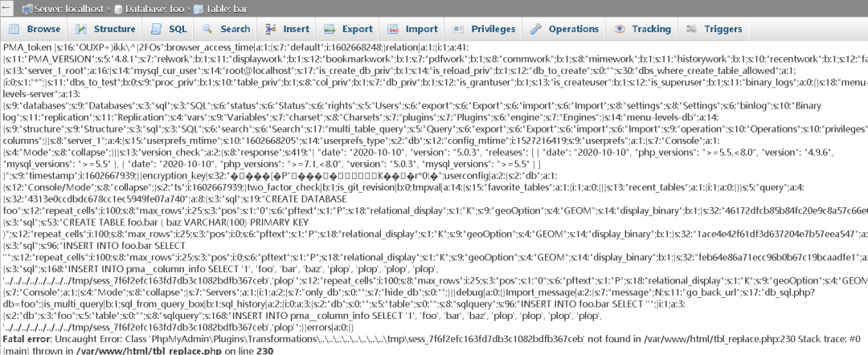Viewport: 868px width, 355px height.
Task: Click the bold line number 230
Action: (265, 350)
